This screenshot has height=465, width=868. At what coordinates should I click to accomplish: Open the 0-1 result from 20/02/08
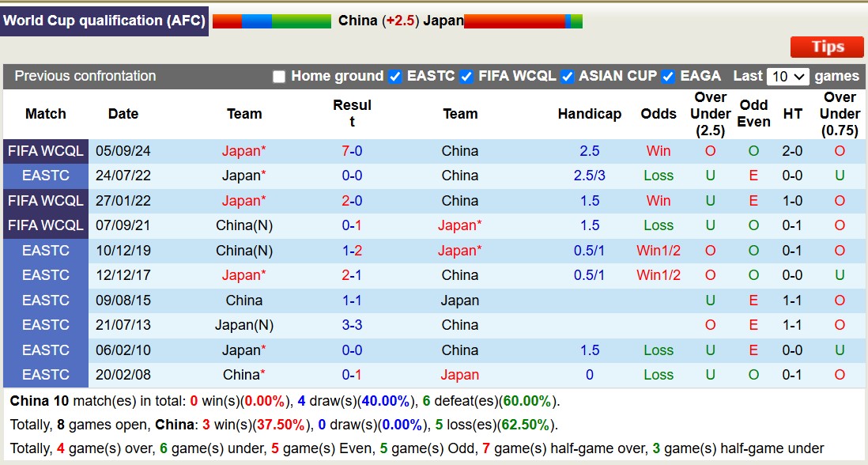coord(352,375)
